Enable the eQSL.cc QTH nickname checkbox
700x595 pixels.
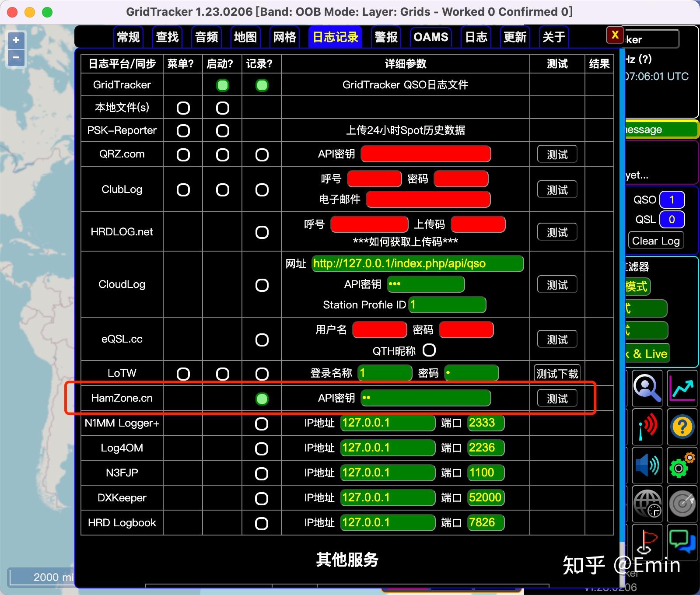pyautogui.click(x=429, y=350)
